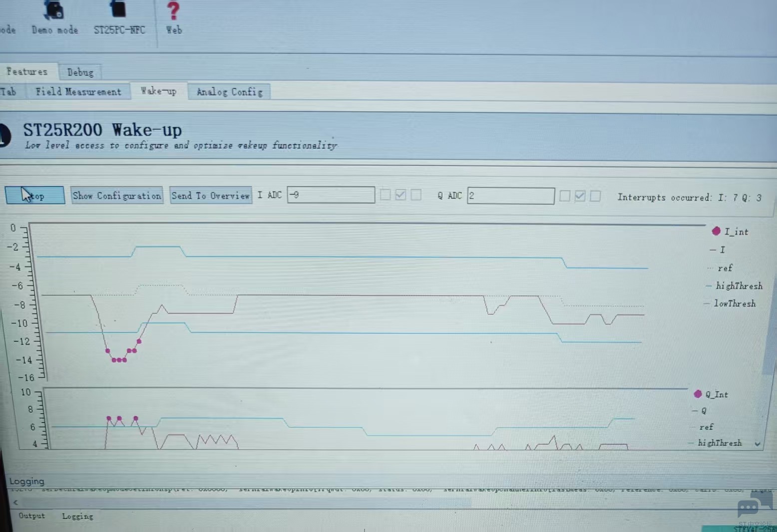This screenshot has height=532, width=777.
Task: Select the Q legend entry
Action: point(699,411)
